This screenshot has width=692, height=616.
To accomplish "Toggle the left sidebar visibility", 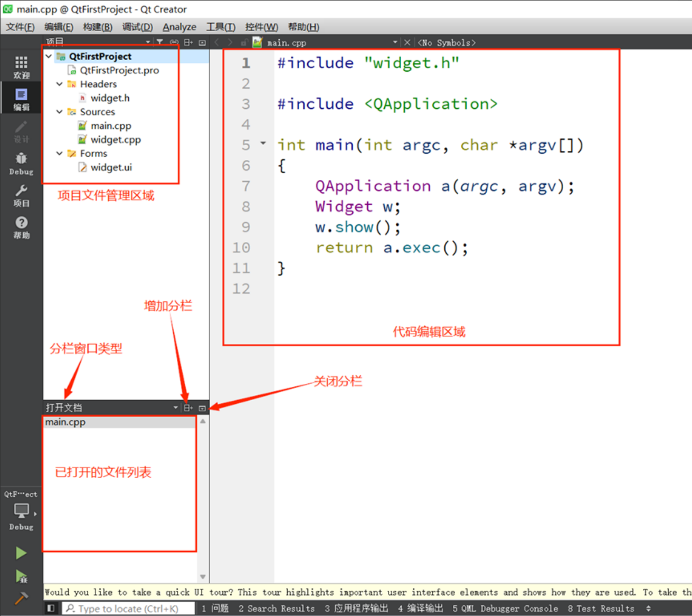I will pos(51,608).
